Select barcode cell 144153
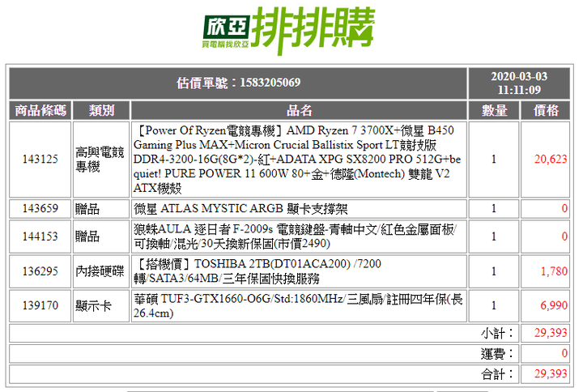 point(40,236)
